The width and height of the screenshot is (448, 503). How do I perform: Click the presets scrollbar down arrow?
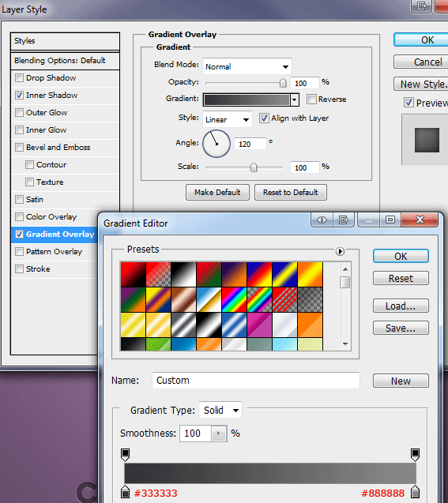click(345, 344)
